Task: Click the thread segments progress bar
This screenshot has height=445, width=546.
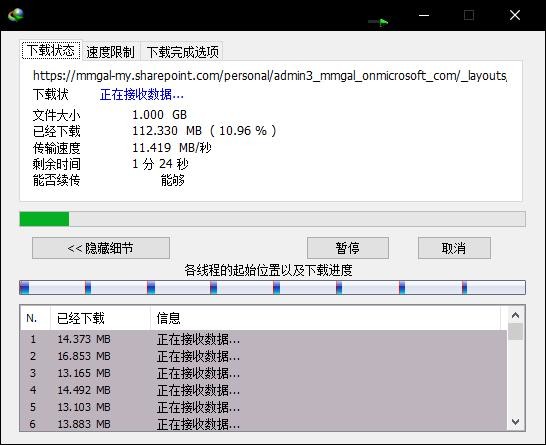Action: [x=272, y=288]
